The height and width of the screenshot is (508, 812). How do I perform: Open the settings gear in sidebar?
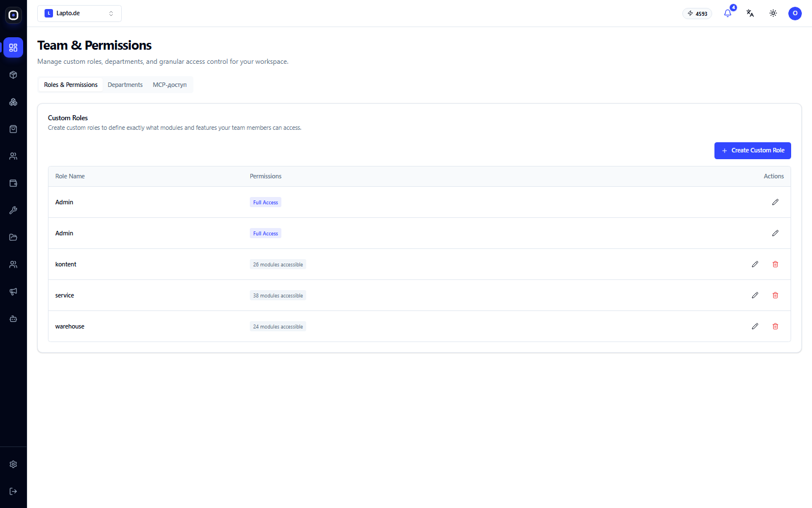click(14, 464)
